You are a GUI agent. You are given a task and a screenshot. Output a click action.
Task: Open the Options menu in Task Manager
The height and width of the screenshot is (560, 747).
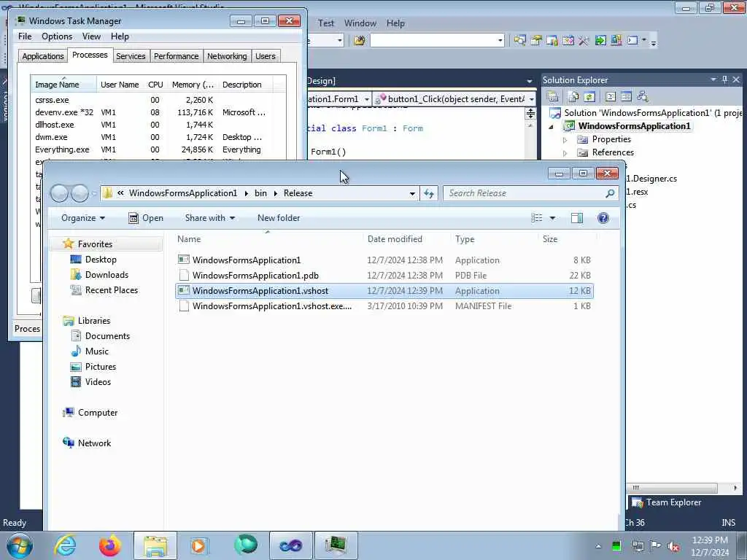57,36
